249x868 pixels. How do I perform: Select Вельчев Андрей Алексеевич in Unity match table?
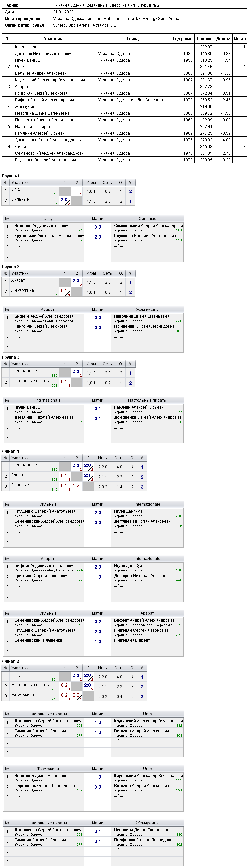point(42,226)
